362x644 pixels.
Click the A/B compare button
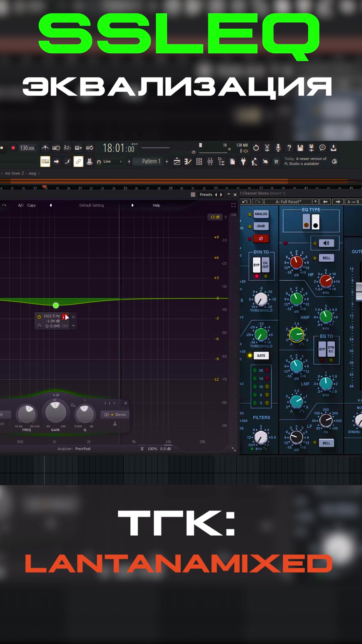[21, 205]
